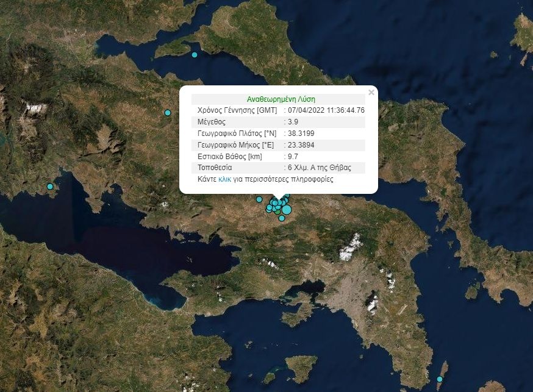Select the origin time 07/04/2022 11:36:44.76
Viewport: 533px width, 392px height.
(x=326, y=110)
